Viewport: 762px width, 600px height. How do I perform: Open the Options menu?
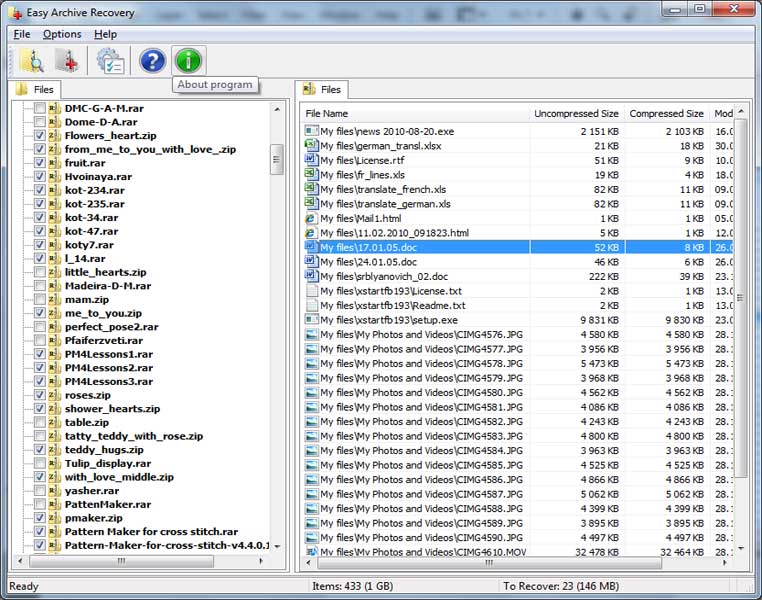coord(62,34)
